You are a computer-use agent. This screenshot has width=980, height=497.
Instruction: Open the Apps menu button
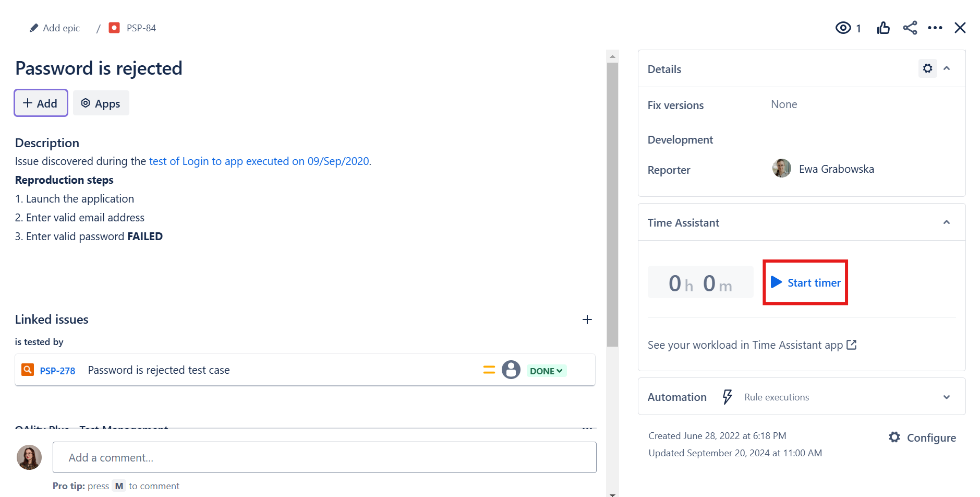tap(101, 103)
